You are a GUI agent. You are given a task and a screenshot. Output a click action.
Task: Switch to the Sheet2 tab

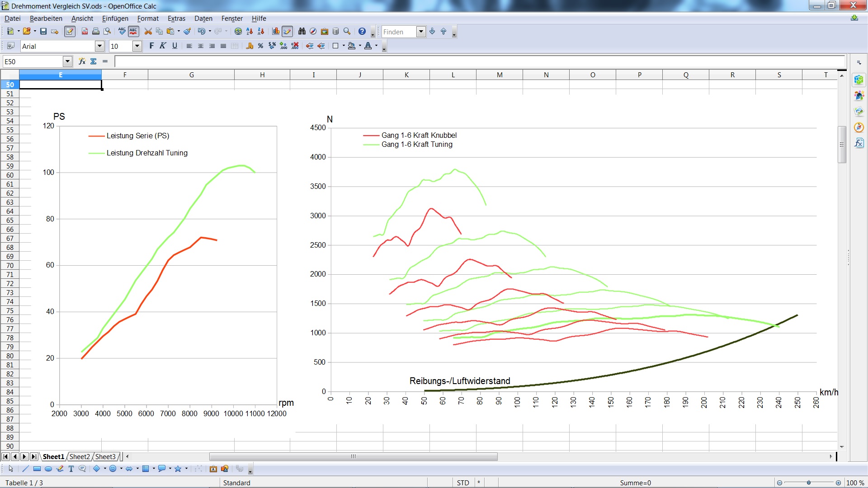click(80, 457)
